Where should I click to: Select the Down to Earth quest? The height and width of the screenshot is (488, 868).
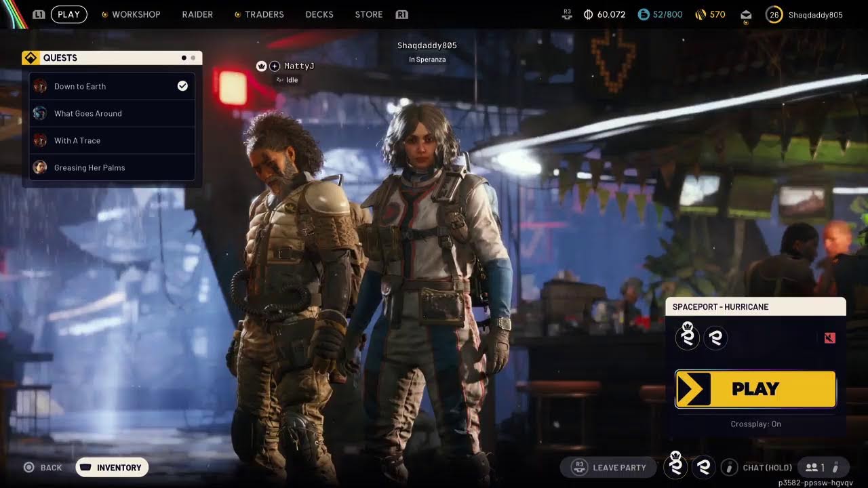112,86
